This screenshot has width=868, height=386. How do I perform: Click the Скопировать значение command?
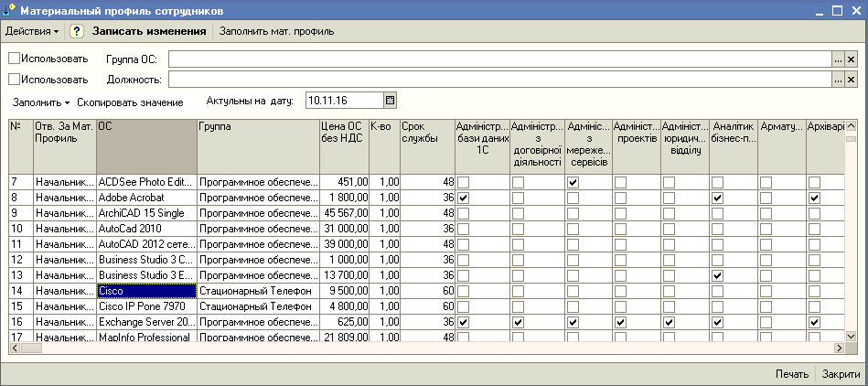click(x=130, y=102)
